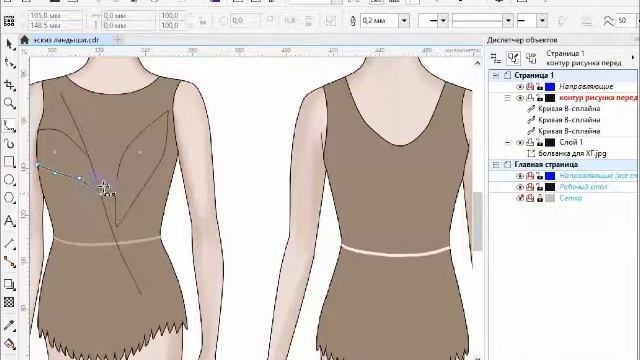Select the Parallel Dimension tool
The height and width of the screenshot is (360, 640).
click(9, 244)
